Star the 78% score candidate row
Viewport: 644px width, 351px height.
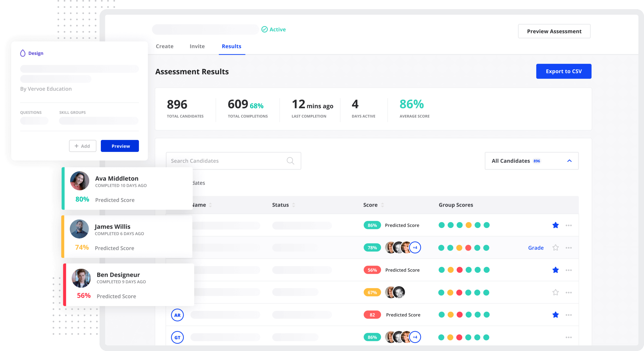tap(555, 248)
